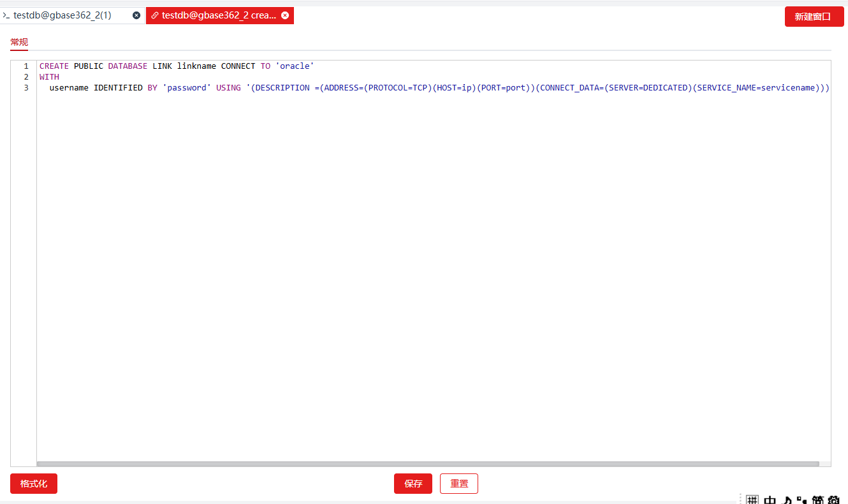Click link icon on the red tab
This screenshot has height=504, width=848.
[154, 15]
